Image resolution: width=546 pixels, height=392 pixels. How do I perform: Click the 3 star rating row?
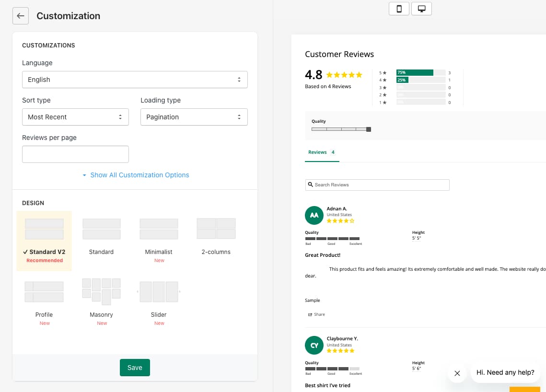click(x=415, y=88)
